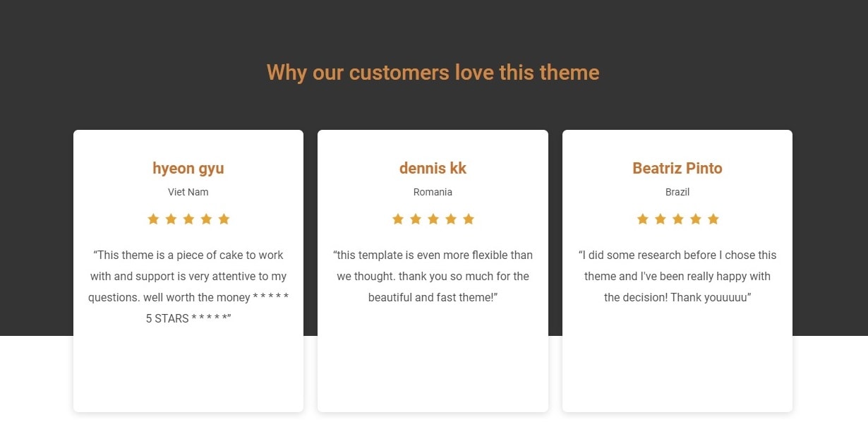This screenshot has width=868, height=446.
Task: Click the 'Why our customers love this theme' heading
Action: coord(433,73)
